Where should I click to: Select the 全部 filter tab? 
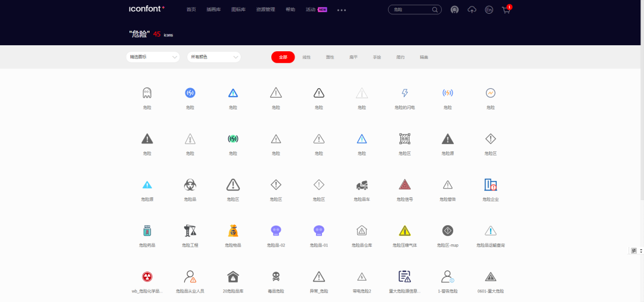[283, 57]
